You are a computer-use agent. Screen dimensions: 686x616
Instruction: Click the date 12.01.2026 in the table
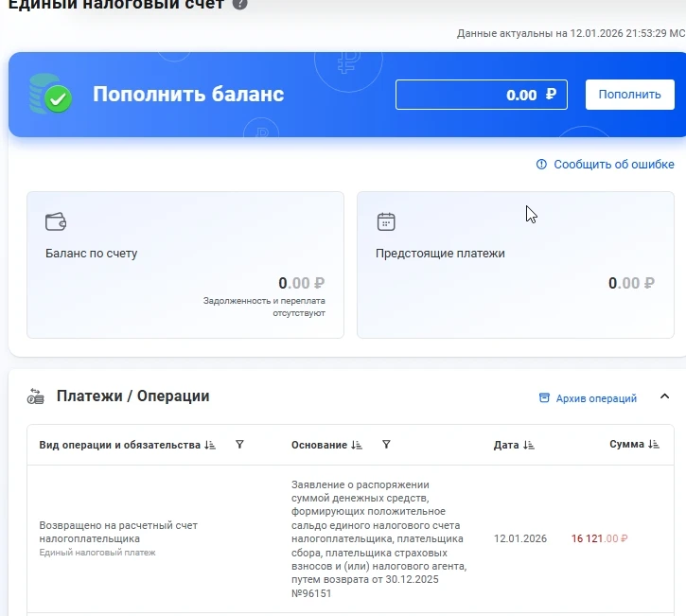[x=520, y=538]
